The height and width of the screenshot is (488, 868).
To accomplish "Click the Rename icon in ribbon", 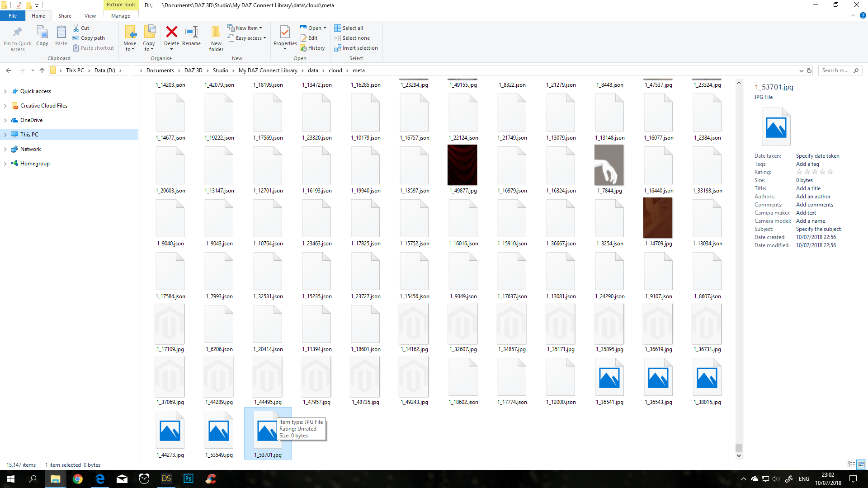I will coord(191,33).
